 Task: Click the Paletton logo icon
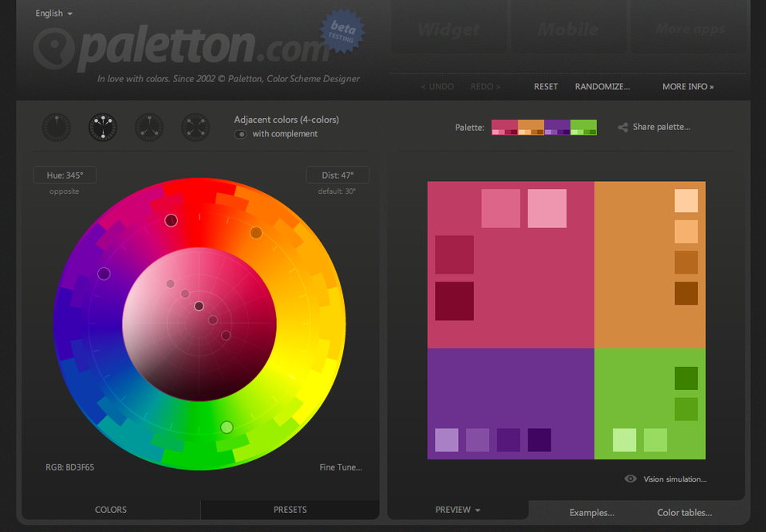[x=53, y=48]
